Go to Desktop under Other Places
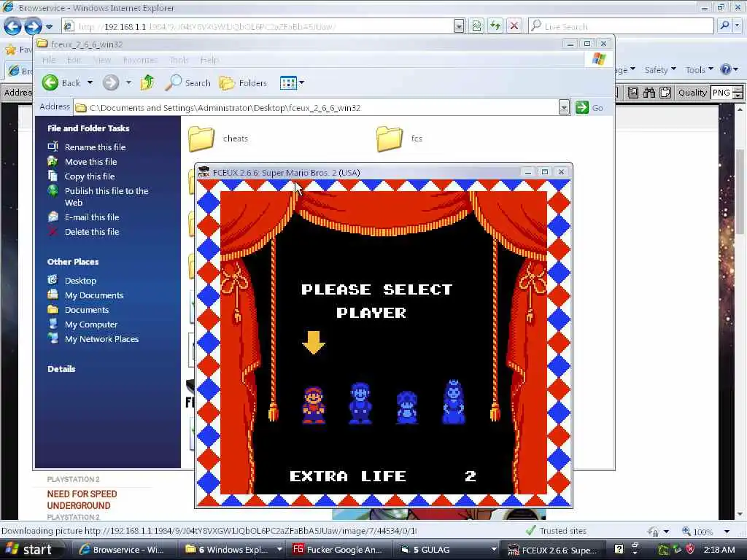Image resolution: width=747 pixels, height=560 pixels. pyautogui.click(x=80, y=281)
